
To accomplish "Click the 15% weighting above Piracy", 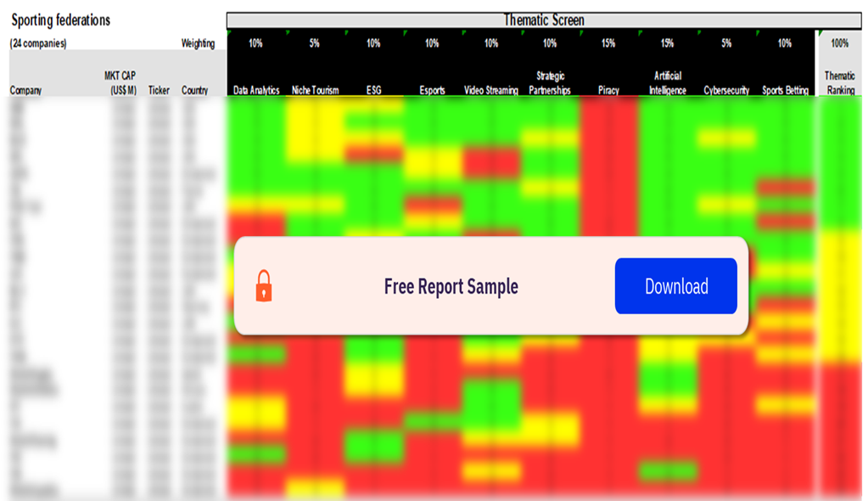I will 608,43.
